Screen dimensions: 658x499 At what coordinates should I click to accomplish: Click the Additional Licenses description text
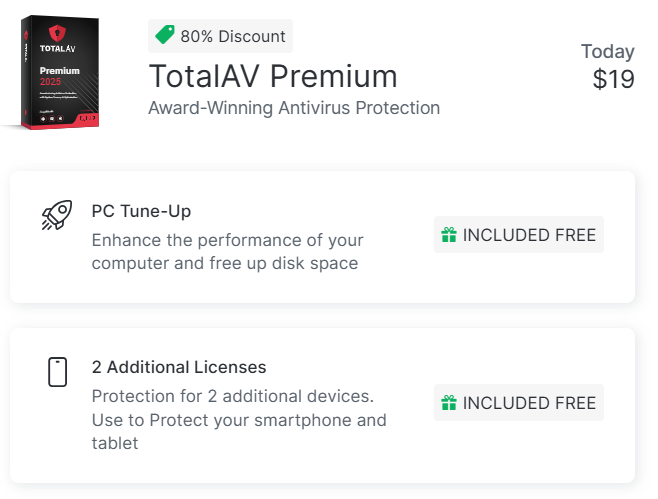238,419
